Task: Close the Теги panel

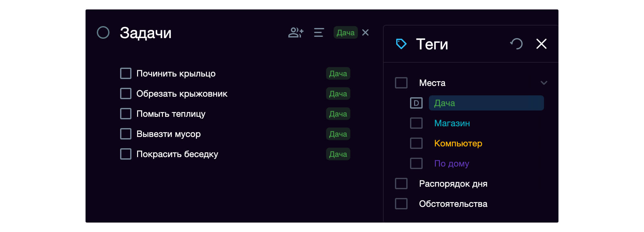Action: [x=541, y=44]
